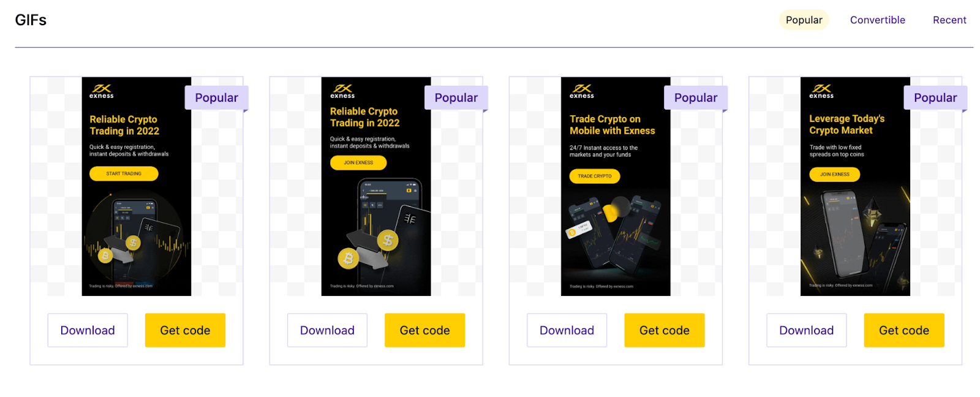Click the TRADE CRYPTO button inside third banner
Viewport: 980px width, 397px height.
point(595,176)
